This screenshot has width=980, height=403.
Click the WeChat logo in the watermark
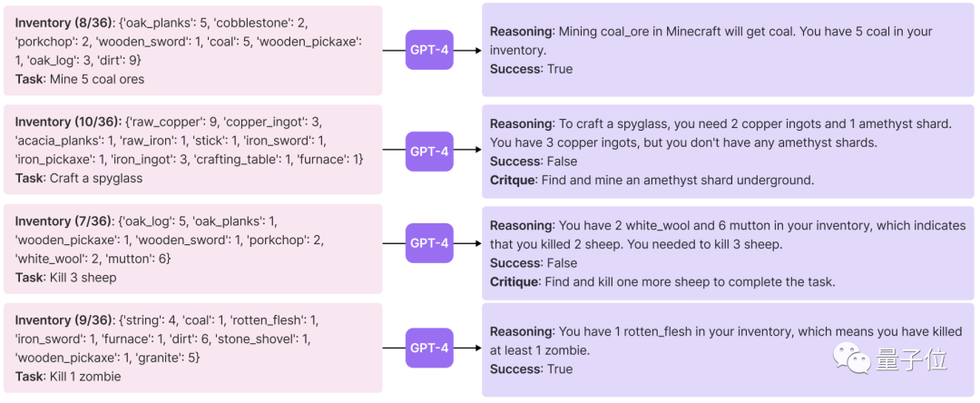[x=852, y=360]
